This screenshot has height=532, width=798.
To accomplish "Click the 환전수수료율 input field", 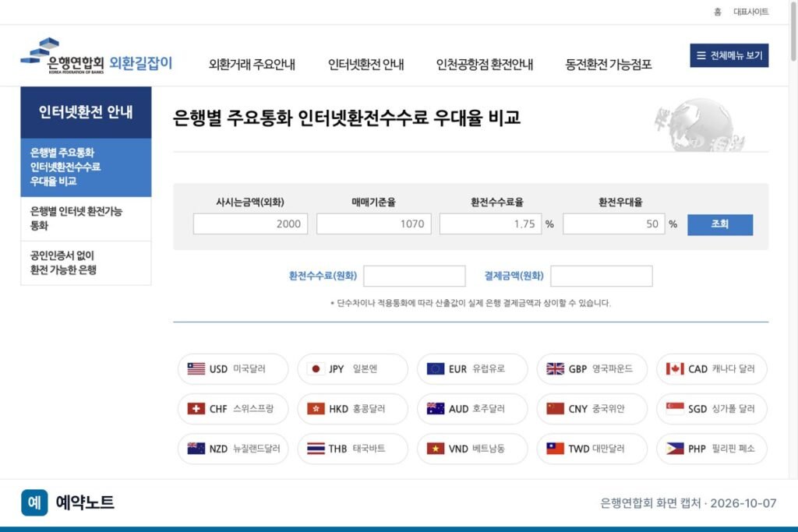I will (x=491, y=224).
